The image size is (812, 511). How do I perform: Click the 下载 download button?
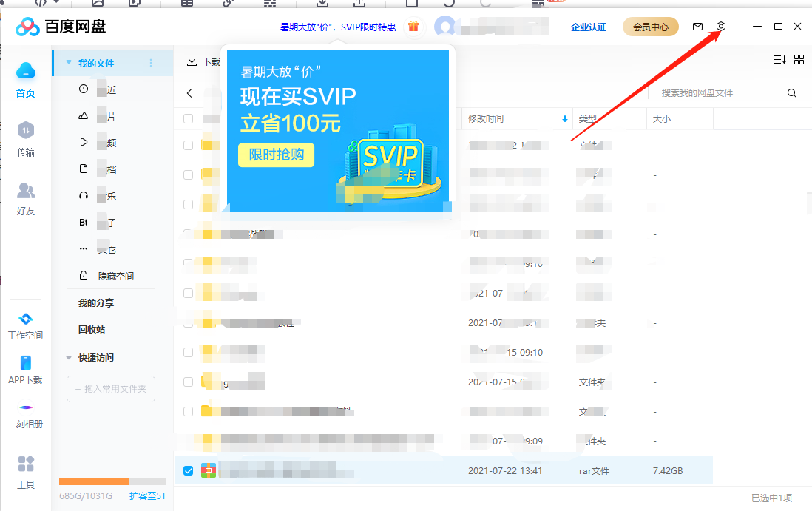pyautogui.click(x=203, y=61)
